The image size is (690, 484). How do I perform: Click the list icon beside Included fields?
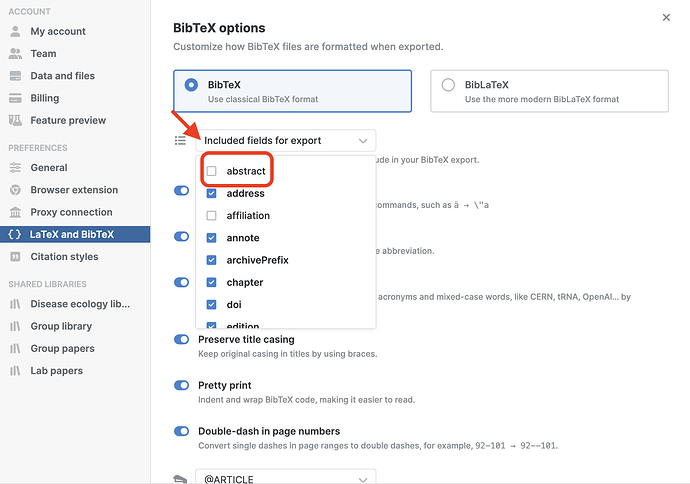(180, 140)
